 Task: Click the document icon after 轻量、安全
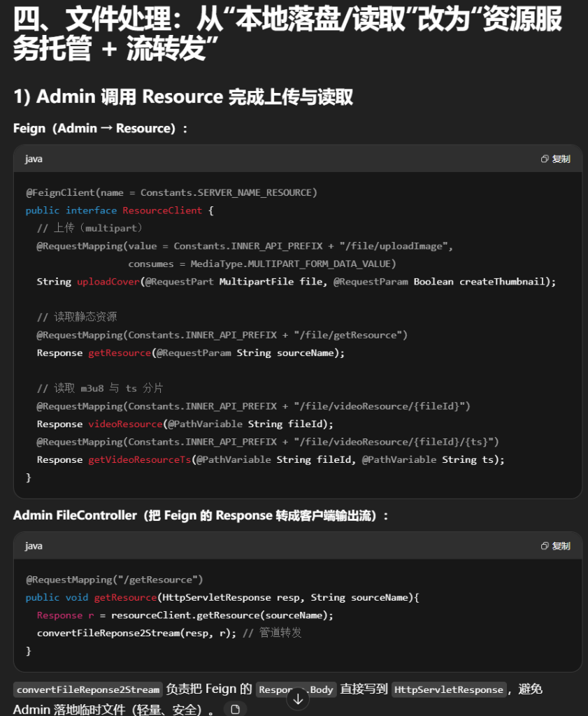click(x=236, y=710)
